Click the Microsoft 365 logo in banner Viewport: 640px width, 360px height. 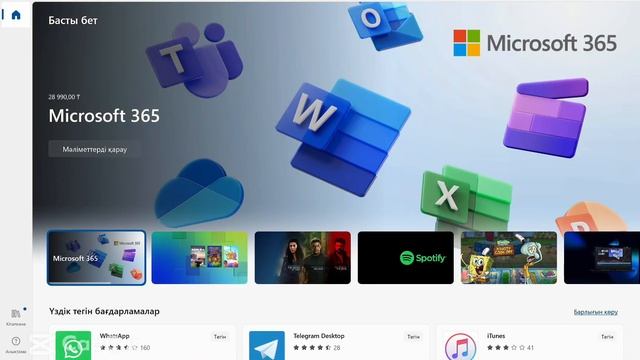pyautogui.click(x=535, y=43)
